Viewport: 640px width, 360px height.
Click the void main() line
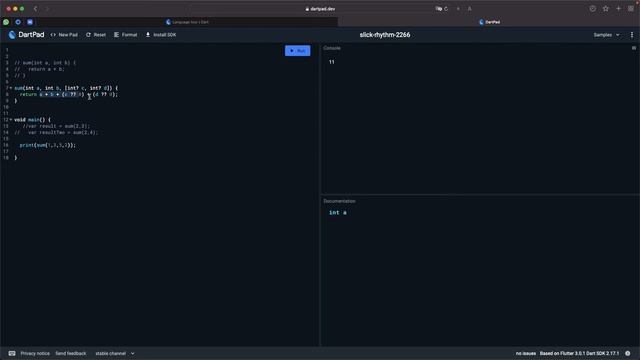[32, 120]
